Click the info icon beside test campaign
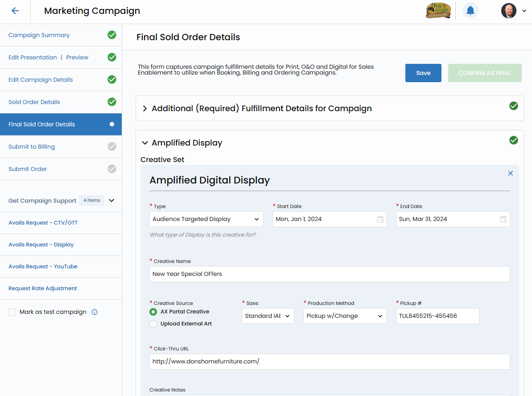The width and height of the screenshot is (532, 396). coord(95,312)
